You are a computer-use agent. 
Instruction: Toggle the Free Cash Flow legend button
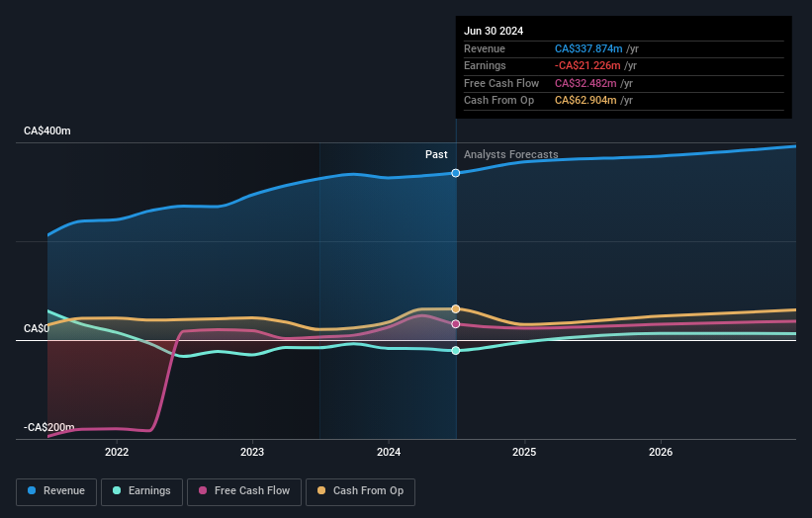pyautogui.click(x=244, y=491)
